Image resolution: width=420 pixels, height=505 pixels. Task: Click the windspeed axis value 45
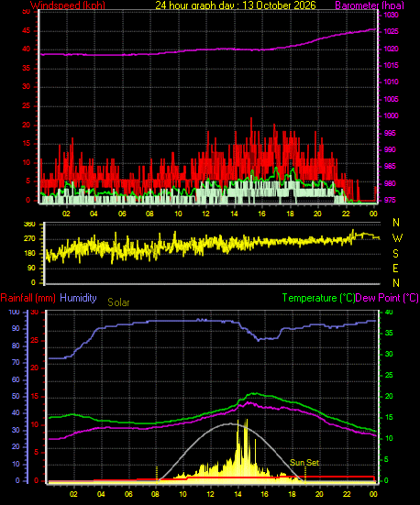click(27, 31)
